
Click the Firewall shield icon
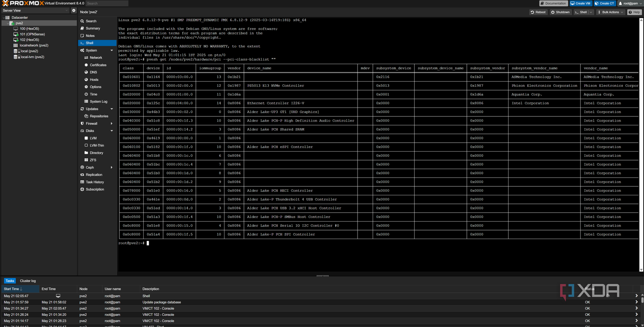tap(82, 123)
